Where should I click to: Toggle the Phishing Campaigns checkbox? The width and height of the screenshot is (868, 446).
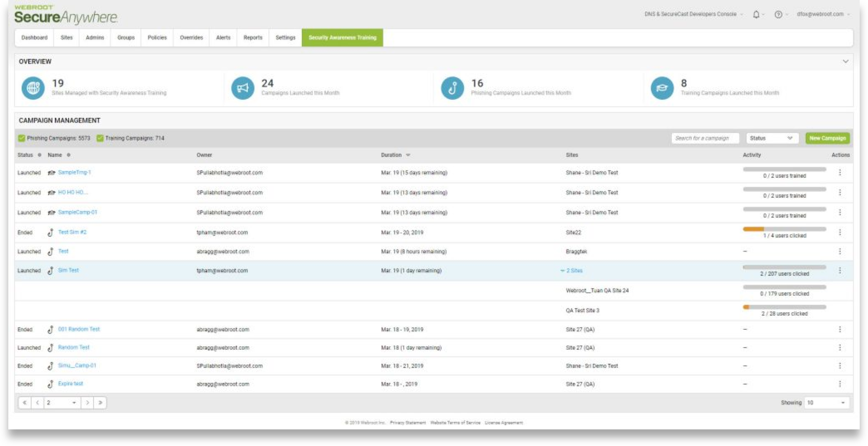[x=22, y=138]
